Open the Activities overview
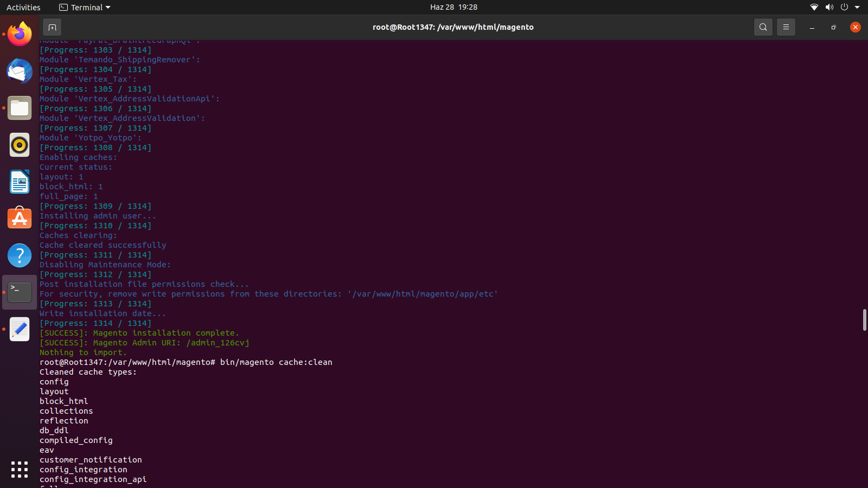The image size is (868, 488). click(x=23, y=8)
